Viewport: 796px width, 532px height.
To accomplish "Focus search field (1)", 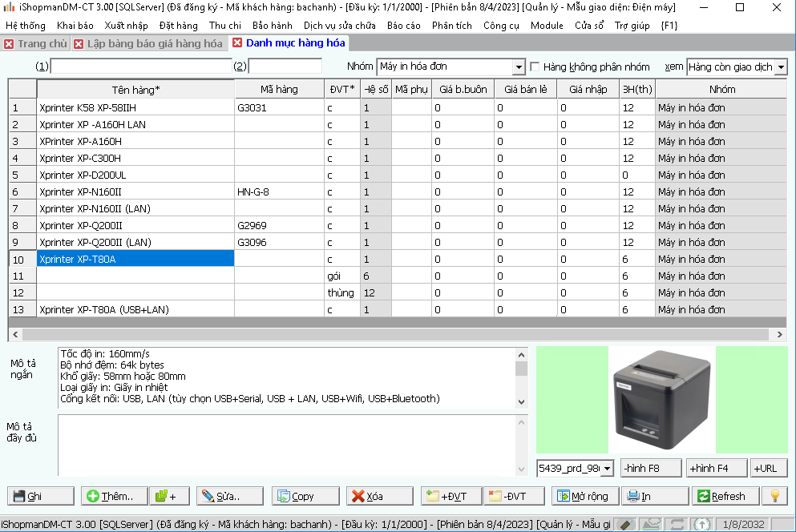I will (141, 66).
